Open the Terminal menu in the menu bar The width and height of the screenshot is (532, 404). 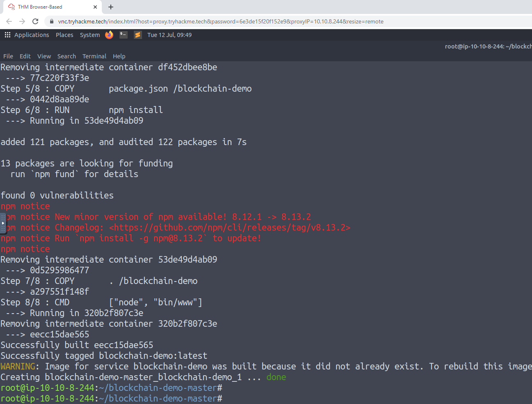[94, 56]
